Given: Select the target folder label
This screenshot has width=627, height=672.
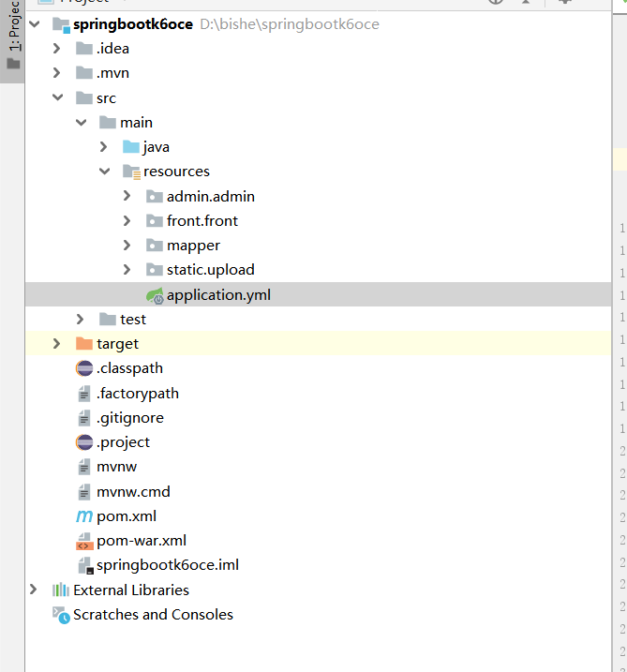Looking at the screenshot, I should point(117,344).
